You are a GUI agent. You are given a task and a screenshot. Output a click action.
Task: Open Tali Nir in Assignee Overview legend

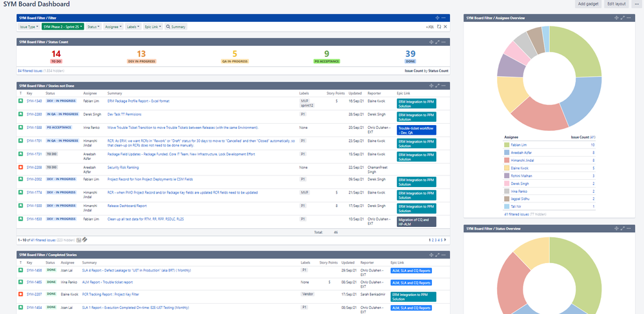516,207
